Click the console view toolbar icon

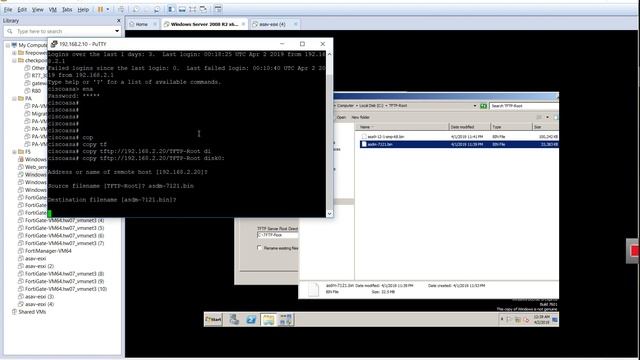tap(218, 9)
